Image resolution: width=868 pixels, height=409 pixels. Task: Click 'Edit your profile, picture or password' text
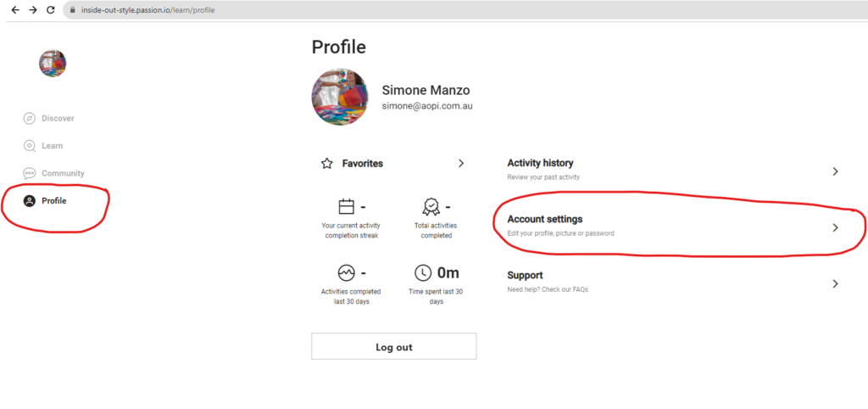coord(560,233)
